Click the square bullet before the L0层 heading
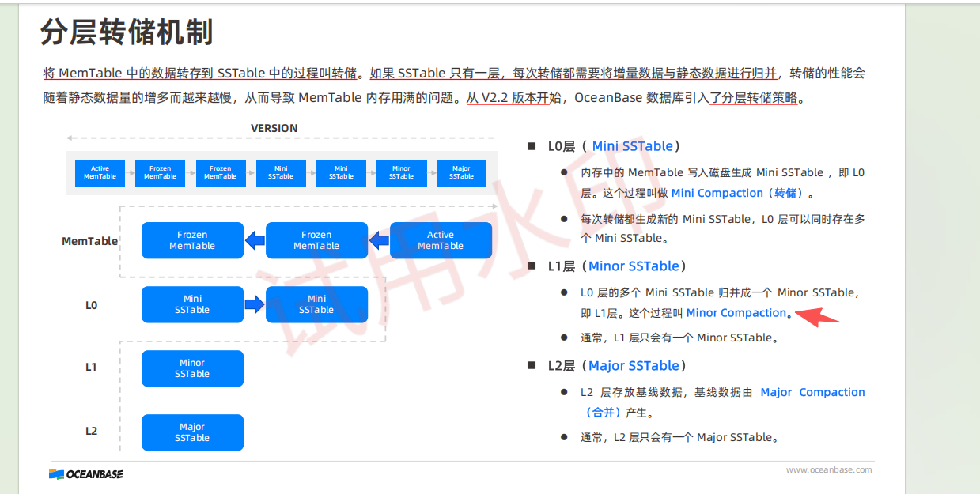The width and height of the screenshot is (980, 494). click(532, 146)
